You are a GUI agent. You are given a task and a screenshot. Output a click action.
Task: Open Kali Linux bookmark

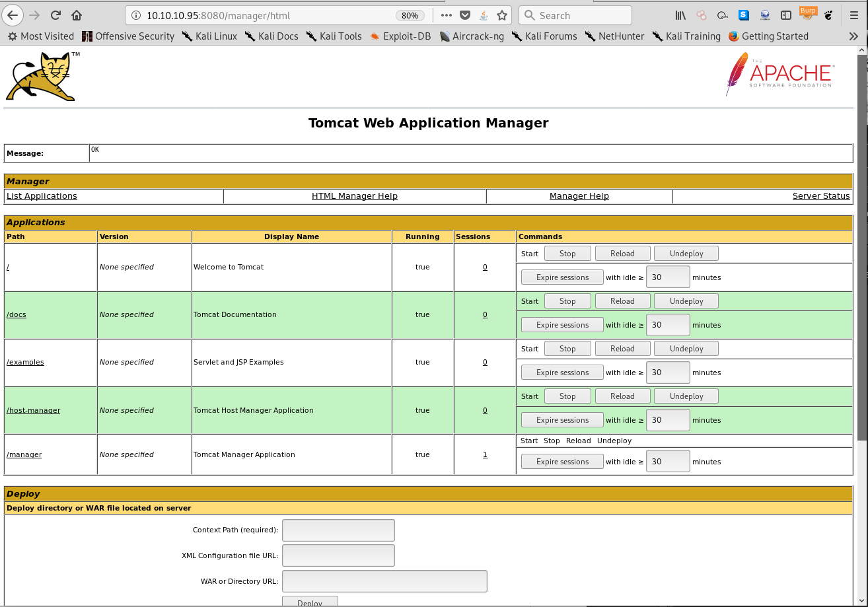[x=209, y=36]
